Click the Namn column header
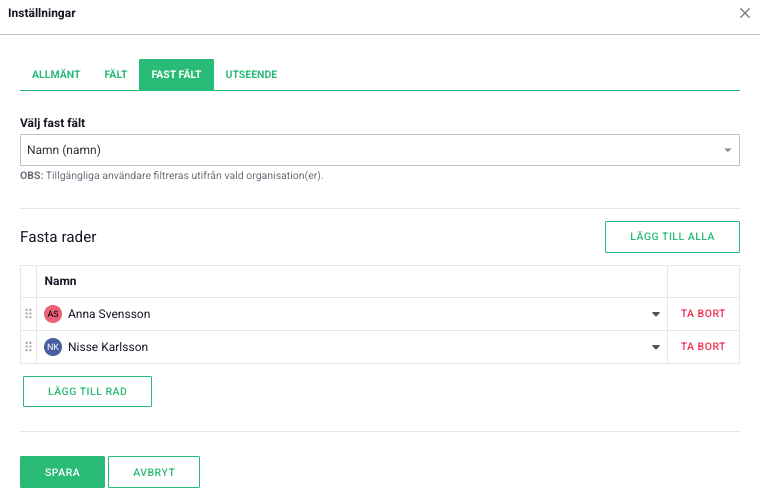Viewport: 760px width, 501px height. (x=61, y=282)
